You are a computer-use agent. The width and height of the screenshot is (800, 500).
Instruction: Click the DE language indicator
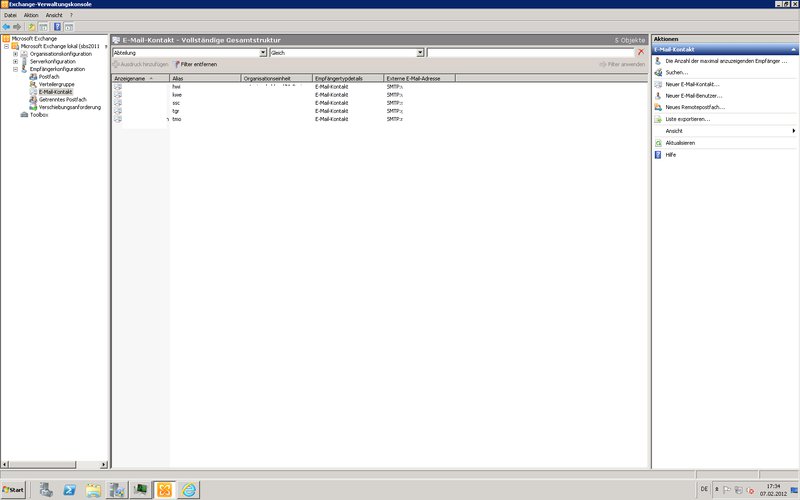704,489
